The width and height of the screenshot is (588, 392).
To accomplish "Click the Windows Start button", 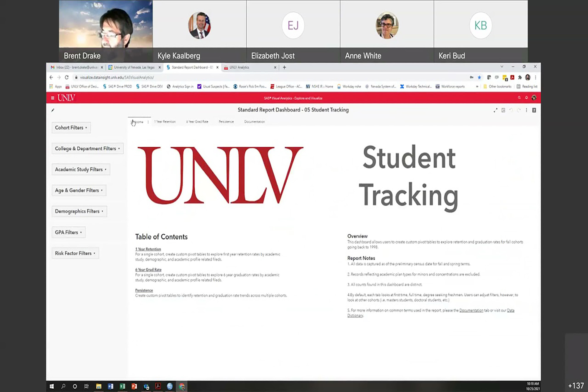I will (x=52, y=386).
